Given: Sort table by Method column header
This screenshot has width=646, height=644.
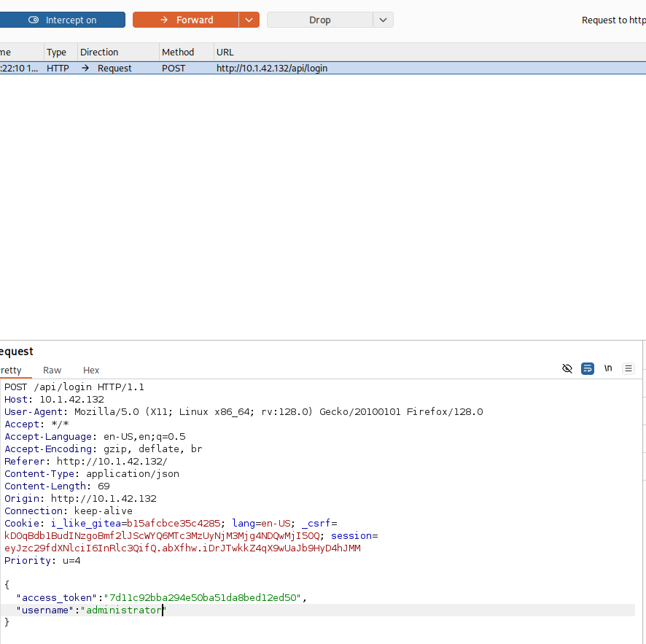Looking at the screenshot, I should coord(178,52).
